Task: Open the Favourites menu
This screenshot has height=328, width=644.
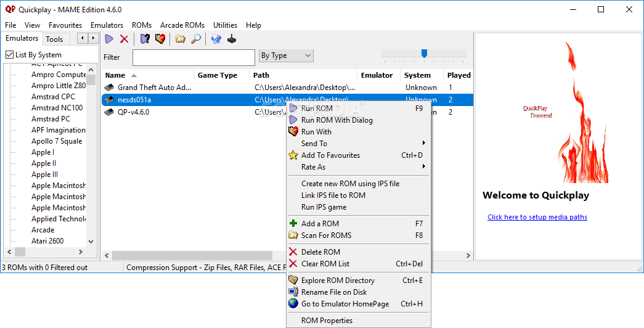Action: (65, 25)
